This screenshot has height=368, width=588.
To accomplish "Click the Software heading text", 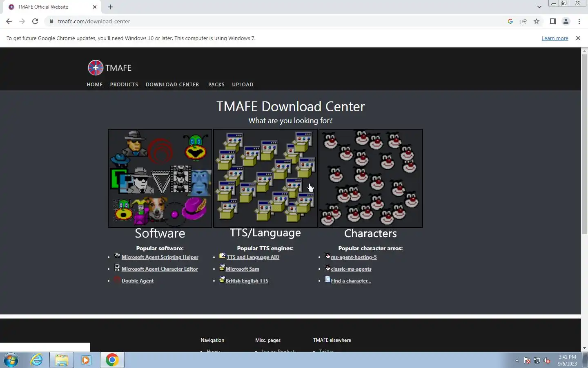I will coord(160,233).
